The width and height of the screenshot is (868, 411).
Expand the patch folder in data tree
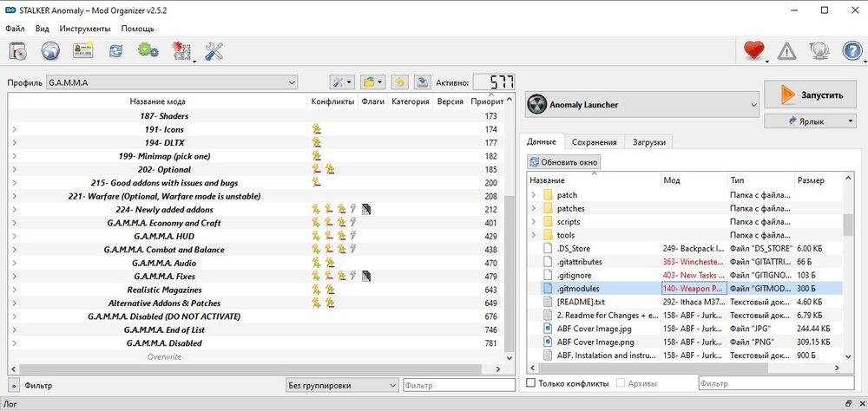click(x=534, y=195)
